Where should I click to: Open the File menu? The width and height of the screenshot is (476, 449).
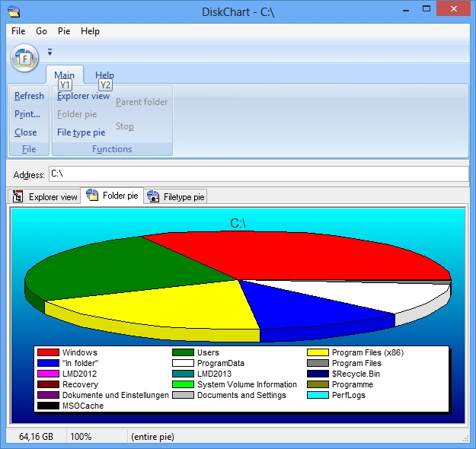pos(18,31)
